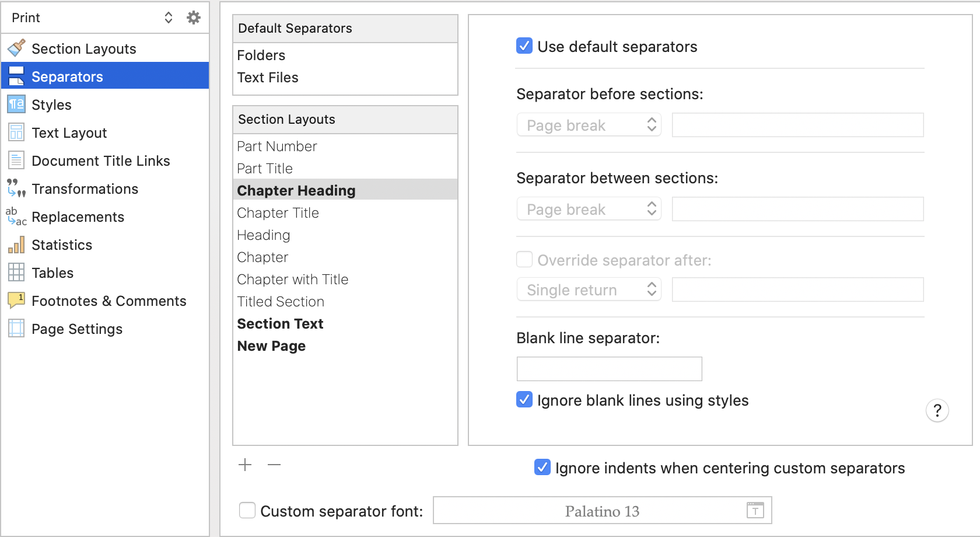Click the Blank line separator field
This screenshot has height=537, width=980.
[x=610, y=369]
